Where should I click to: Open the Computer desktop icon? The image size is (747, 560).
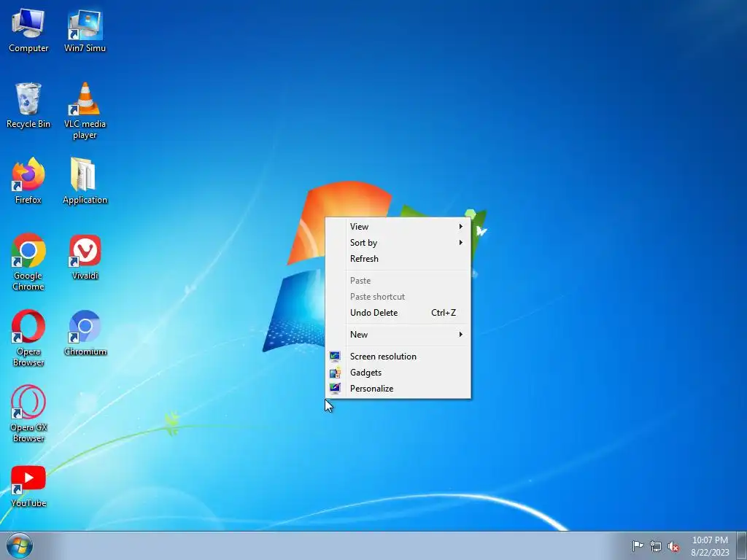point(28,30)
